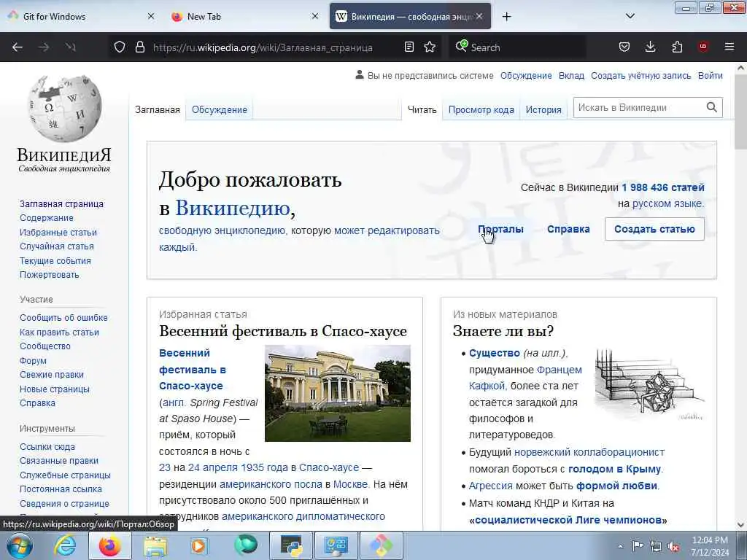Open the tracking protection shield icon
Screen dimensions: 747x560
[120, 47]
